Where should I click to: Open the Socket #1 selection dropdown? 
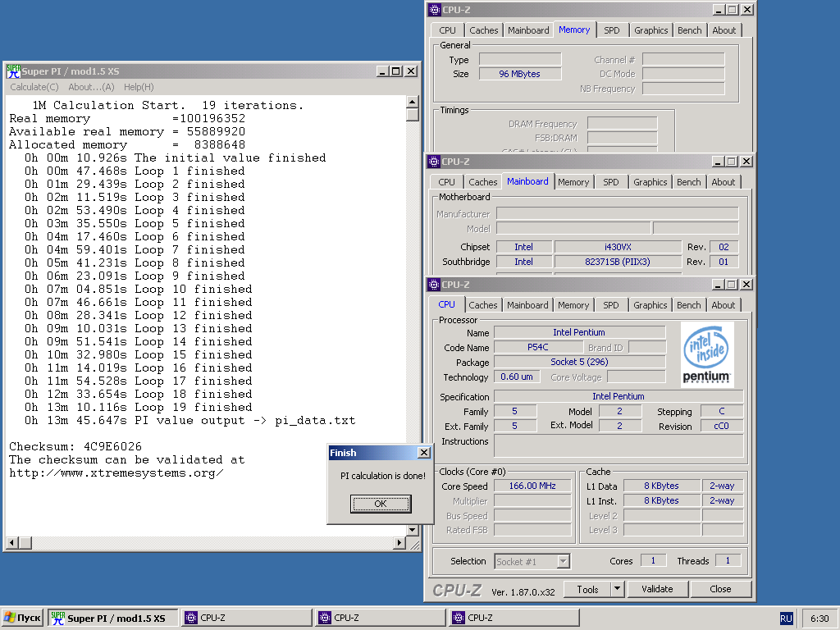click(x=563, y=561)
